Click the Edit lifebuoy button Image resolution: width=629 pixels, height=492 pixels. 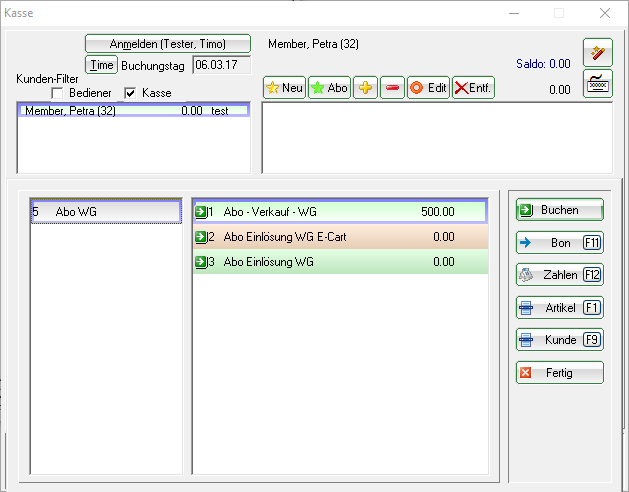click(x=428, y=87)
